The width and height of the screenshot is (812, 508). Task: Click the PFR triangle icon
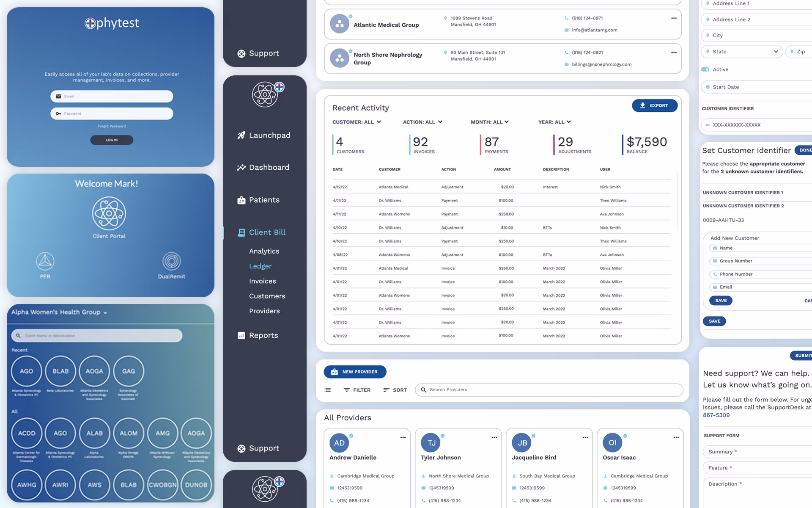tap(45, 261)
